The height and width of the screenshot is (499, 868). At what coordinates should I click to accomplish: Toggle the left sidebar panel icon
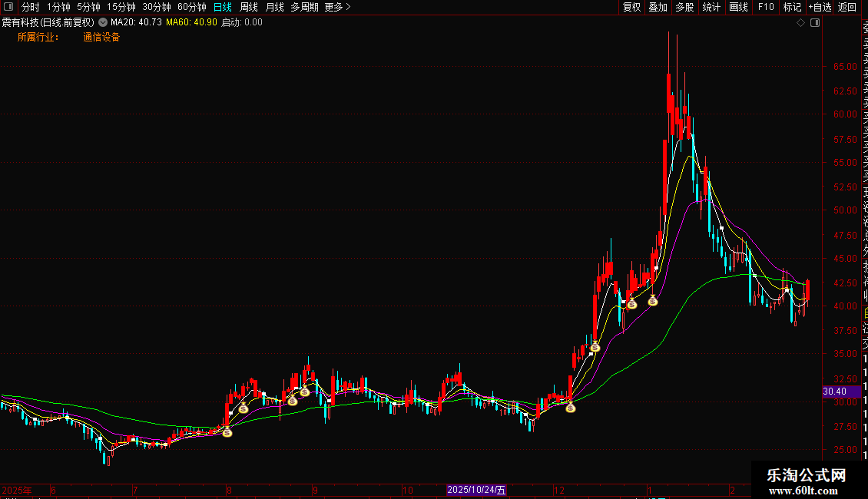(8, 7)
